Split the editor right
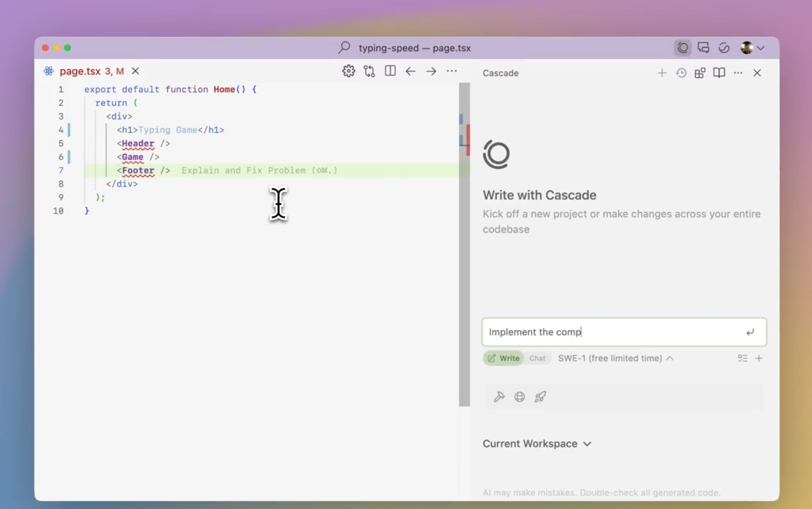 [x=390, y=71]
